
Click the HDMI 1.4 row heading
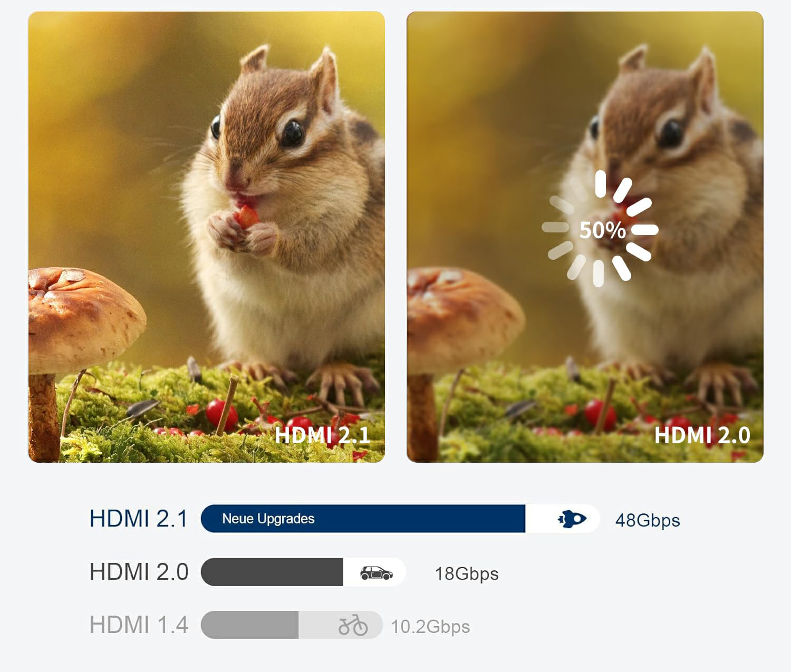pos(139,625)
